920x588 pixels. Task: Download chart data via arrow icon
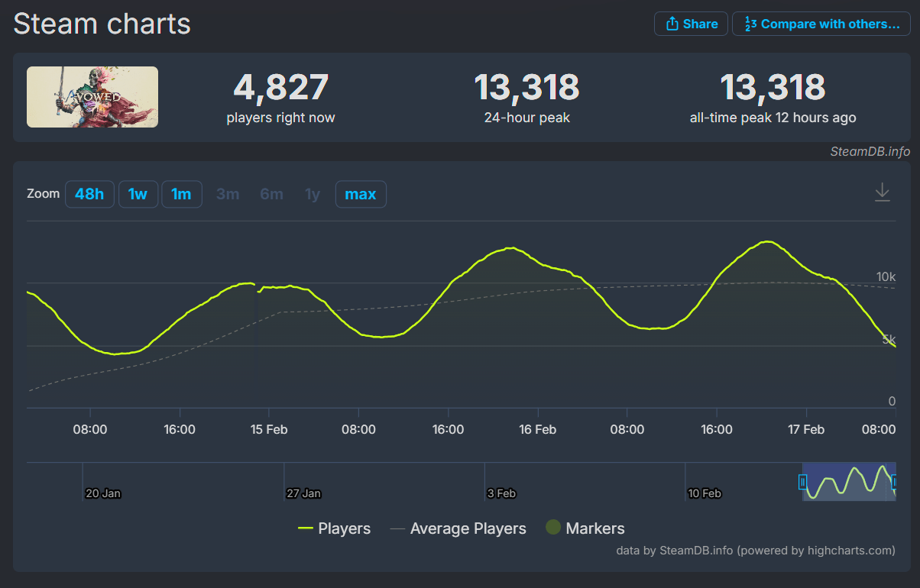(x=883, y=192)
